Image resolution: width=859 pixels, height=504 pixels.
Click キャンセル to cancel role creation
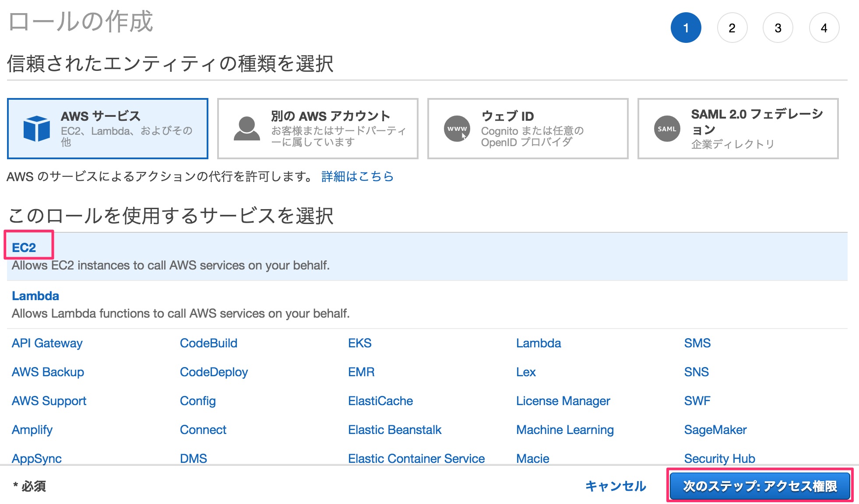615,485
